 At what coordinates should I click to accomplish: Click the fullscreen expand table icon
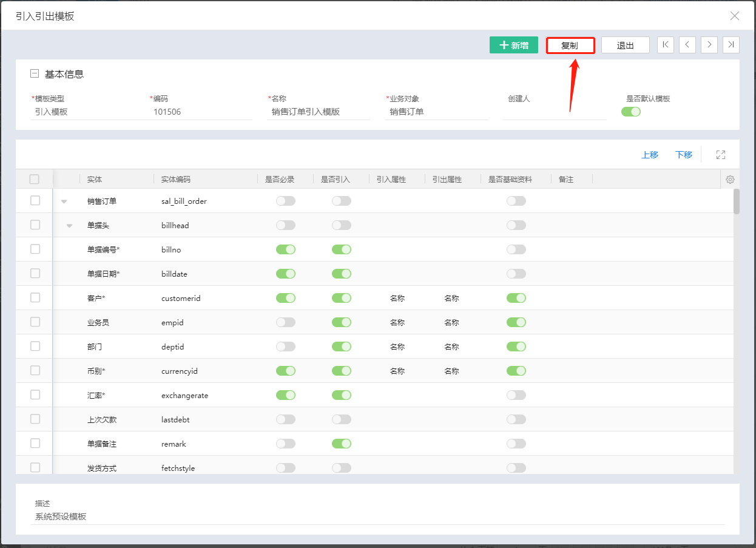[x=721, y=155]
